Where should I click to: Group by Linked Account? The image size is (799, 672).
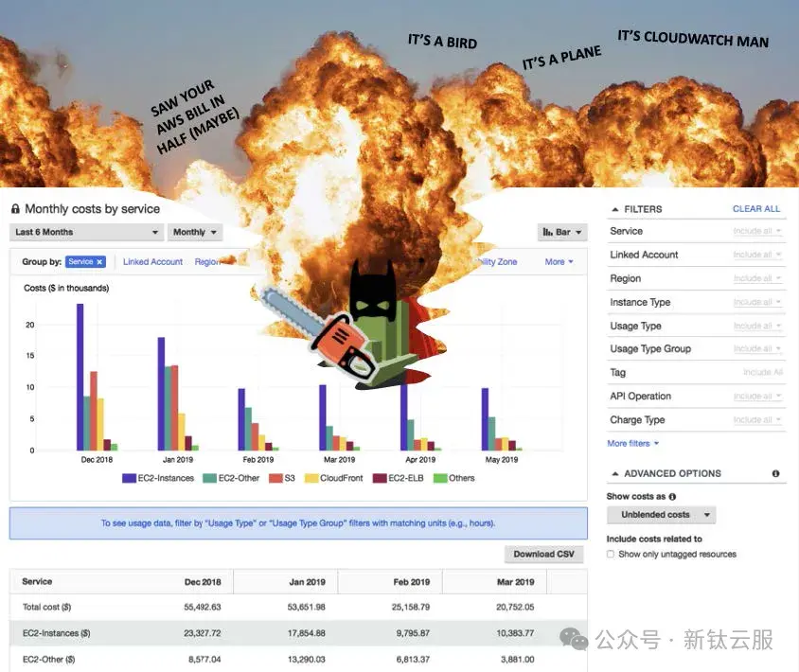pyautogui.click(x=152, y=262)
